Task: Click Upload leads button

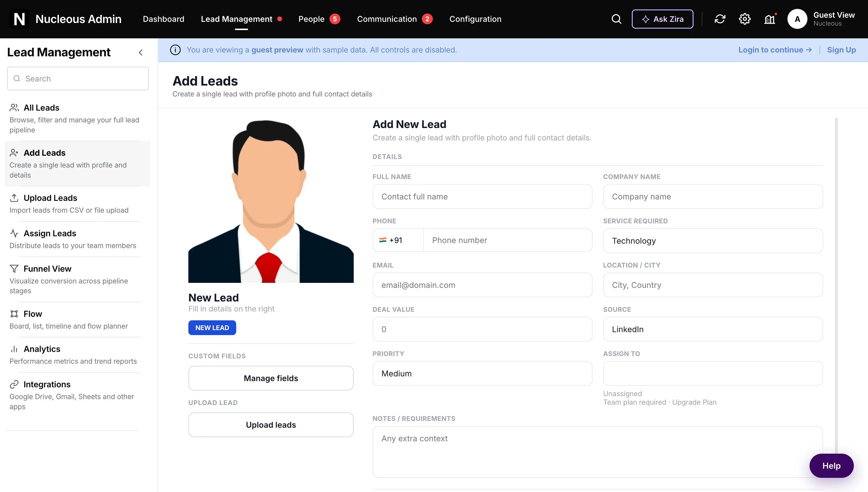Action: click(271, 425)
